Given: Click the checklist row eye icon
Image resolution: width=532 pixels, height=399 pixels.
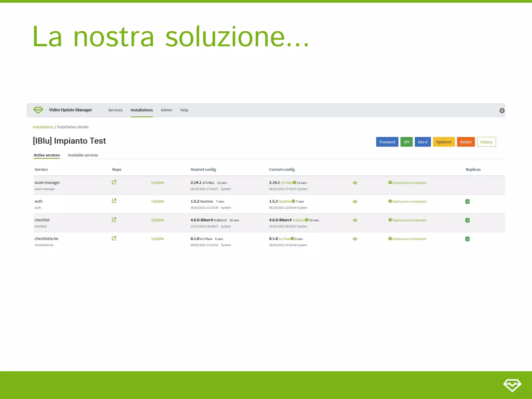Looking at the screenshot, I should pyautogui.click(x=355, y=220).
